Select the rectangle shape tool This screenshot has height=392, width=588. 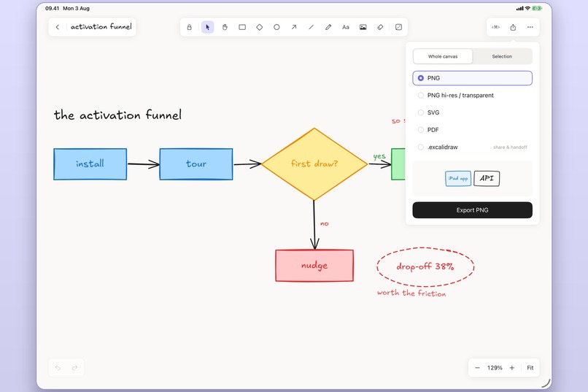(242, 27)
